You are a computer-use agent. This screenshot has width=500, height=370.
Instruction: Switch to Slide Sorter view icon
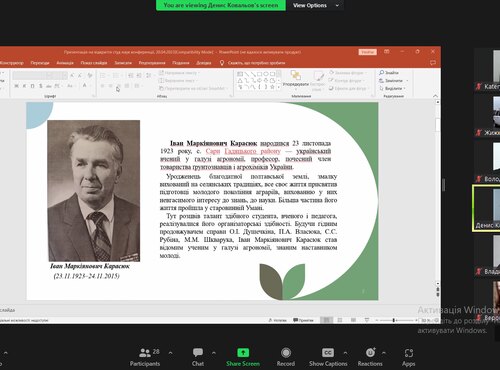(340, 320)
